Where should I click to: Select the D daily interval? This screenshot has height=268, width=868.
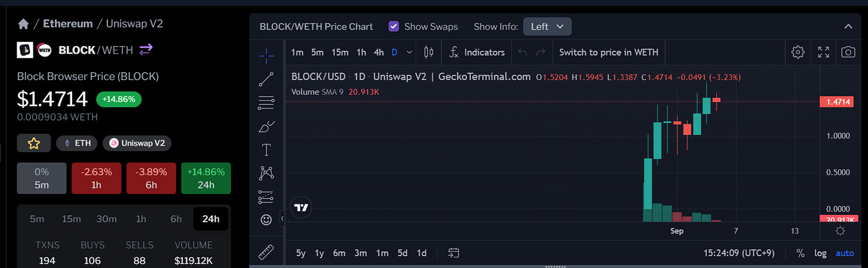[x=395, y=53]
